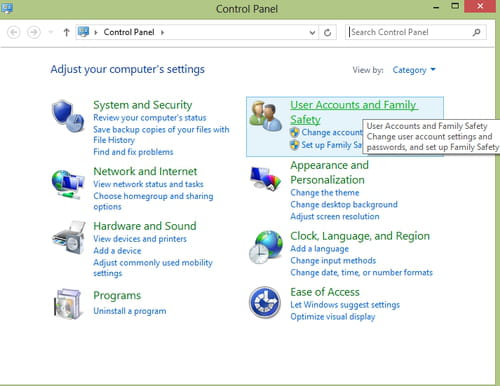
Task: Click Set up Family Safety link
Action: click(331, 145)
